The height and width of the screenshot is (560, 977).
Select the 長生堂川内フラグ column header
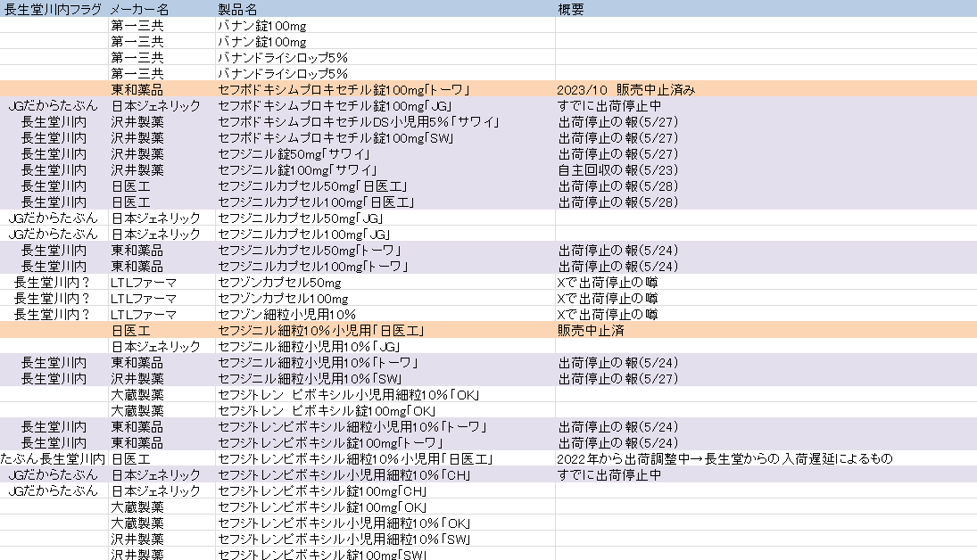tap(54, 9)
